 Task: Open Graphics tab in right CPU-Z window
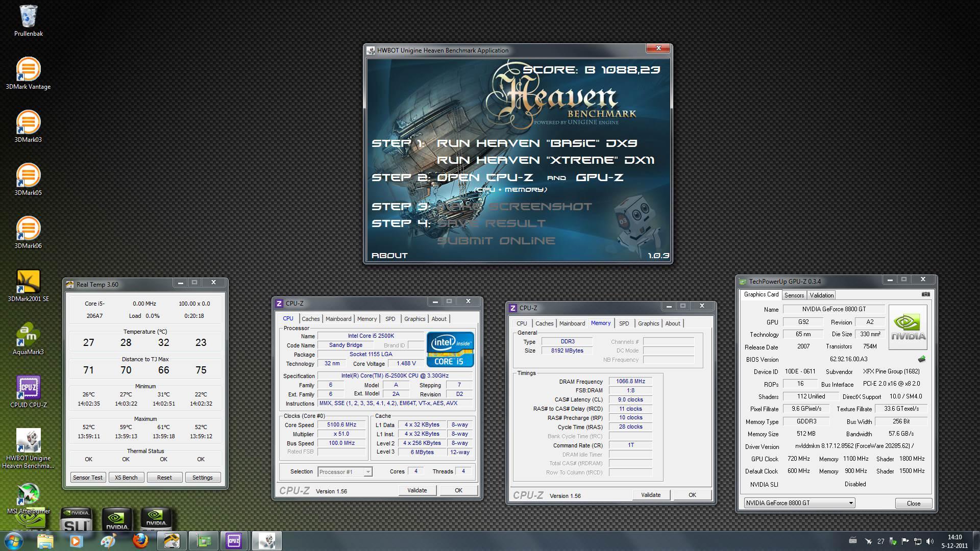[x=648, y=323]
